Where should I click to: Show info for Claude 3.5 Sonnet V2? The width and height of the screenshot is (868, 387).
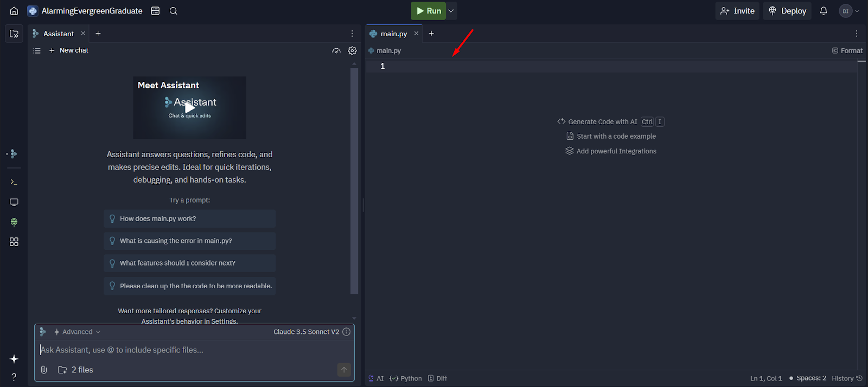tap(346, 332)
